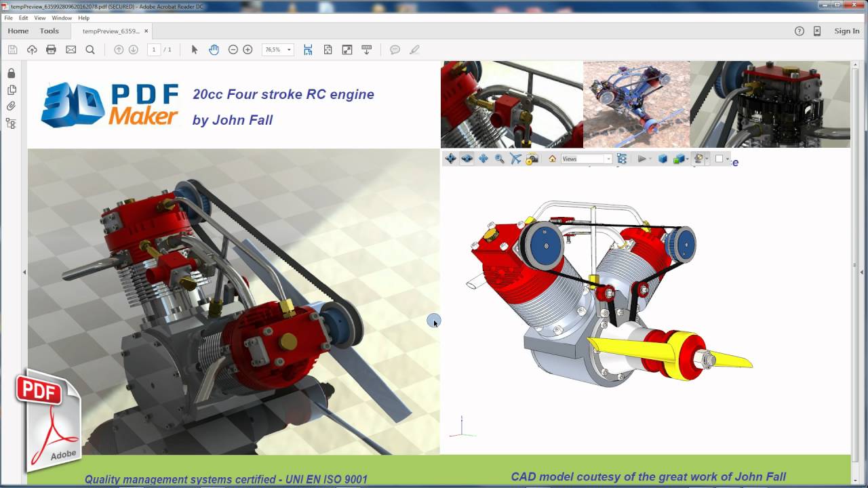Click the dark engine close-up thumbnail
This screenshot has height=488, width=868.
pyautogui.click(x=770, y=104)
